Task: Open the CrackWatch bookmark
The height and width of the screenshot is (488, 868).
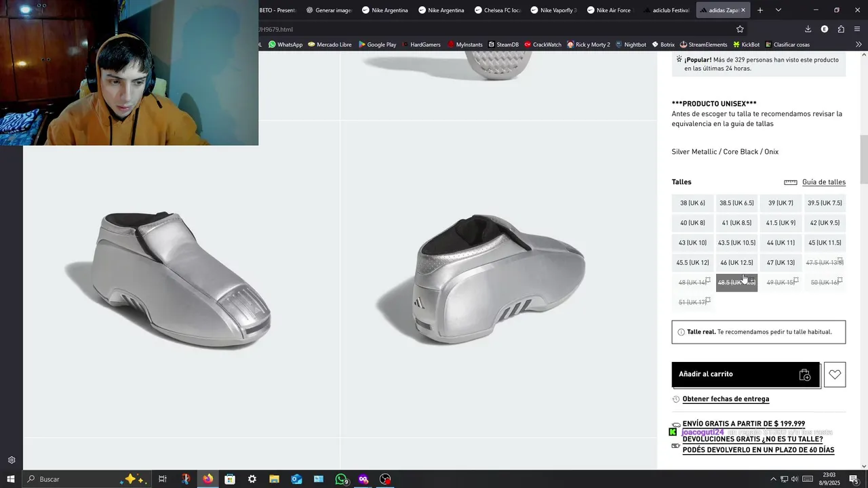Action: (x=542, y=45)
